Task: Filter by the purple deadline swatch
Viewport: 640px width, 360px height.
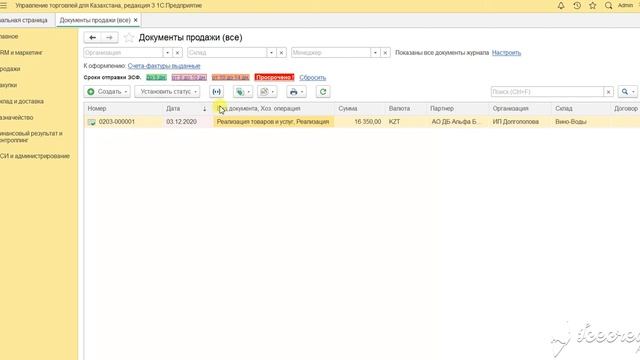Action: pyautogui.click(x=189, y=78)
